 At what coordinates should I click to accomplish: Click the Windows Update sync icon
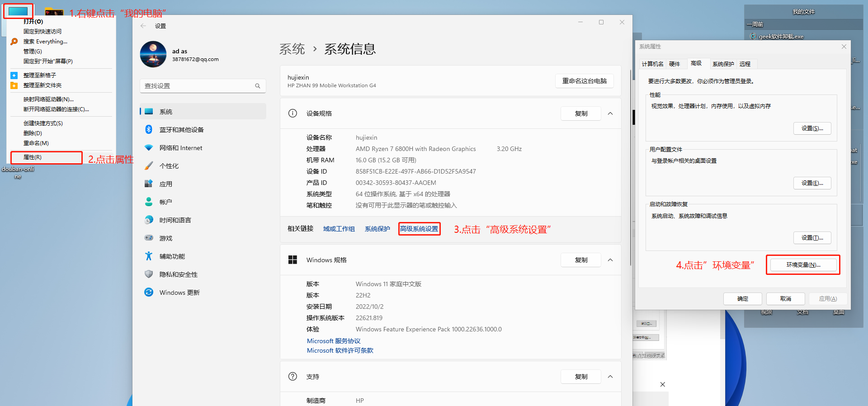[x=149, y=292]
